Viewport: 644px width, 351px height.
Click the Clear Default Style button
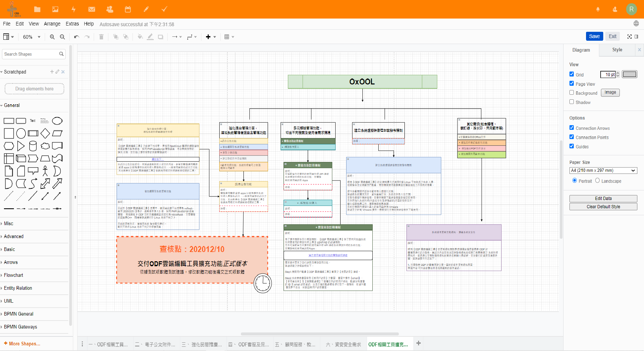603,207
